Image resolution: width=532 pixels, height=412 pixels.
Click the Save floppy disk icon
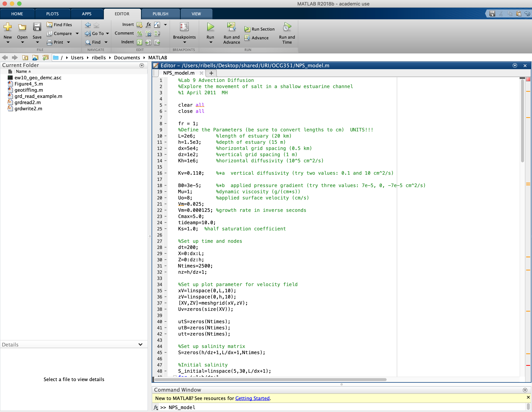tap(37, 27)
